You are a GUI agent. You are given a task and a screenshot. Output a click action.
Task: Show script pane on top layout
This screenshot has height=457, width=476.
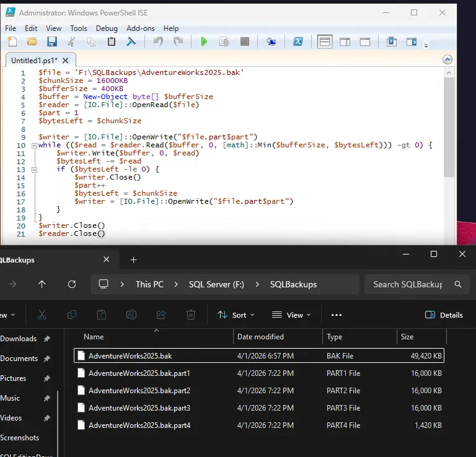[x=325, y=42]
